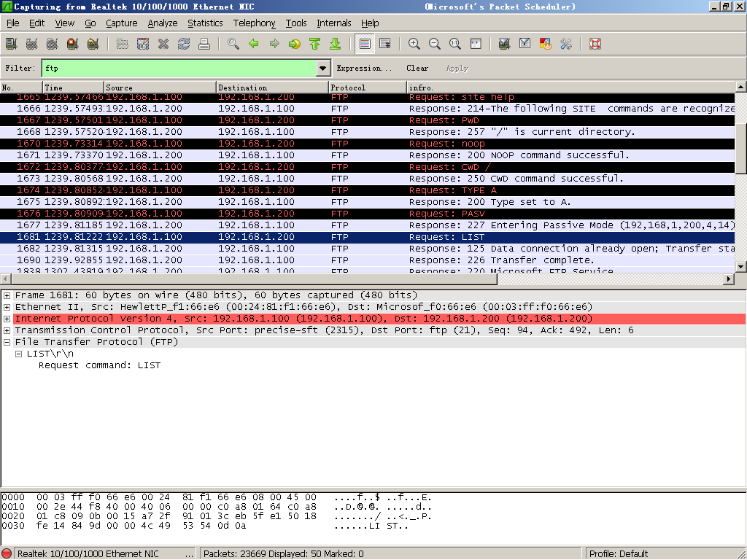Viewport: 747px width, 560px height.
Task: Click the Profile: Default status entry
Action: (x=619, y=554)
